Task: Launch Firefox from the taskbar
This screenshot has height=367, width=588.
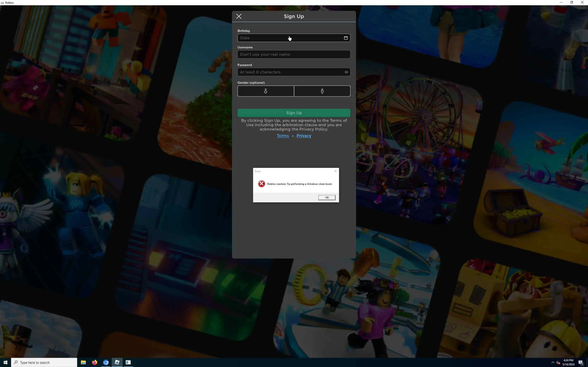Action: click(95, 362)
